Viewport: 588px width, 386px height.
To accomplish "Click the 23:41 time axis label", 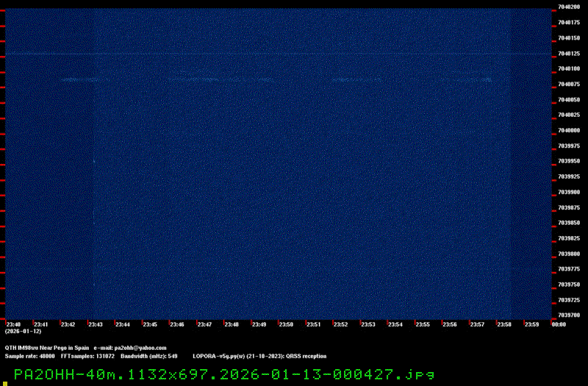I will 41,324.
